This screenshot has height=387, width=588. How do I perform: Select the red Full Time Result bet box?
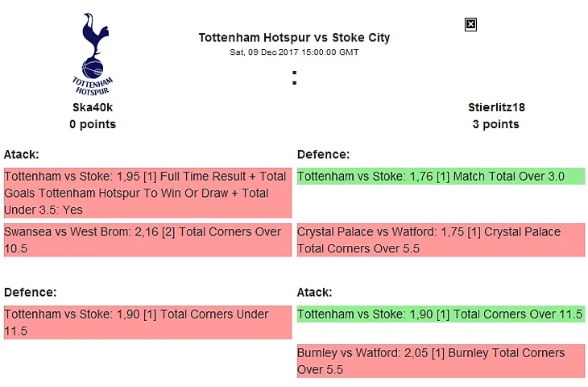pyautogui.click(x=147, y=193)
